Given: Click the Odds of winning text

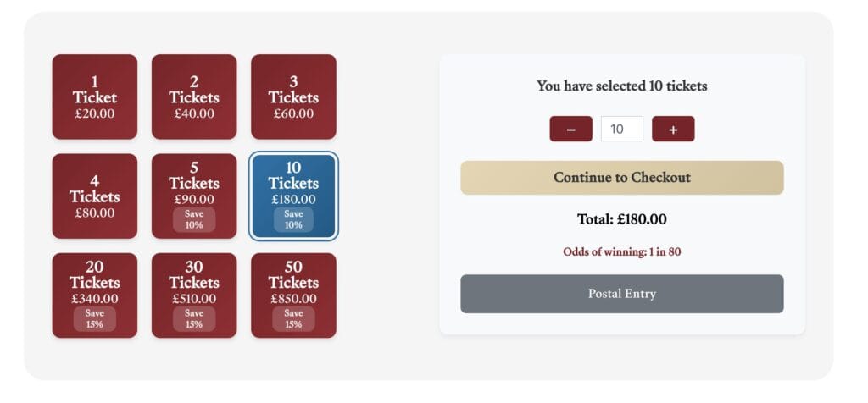Looking at the screenshot, I should click(x=621, y=251).
